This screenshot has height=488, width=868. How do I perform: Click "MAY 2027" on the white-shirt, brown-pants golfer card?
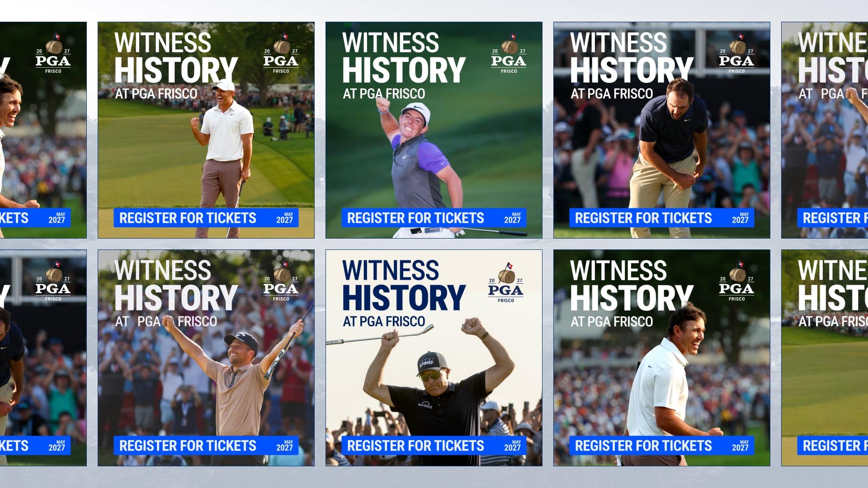(285, 218)
